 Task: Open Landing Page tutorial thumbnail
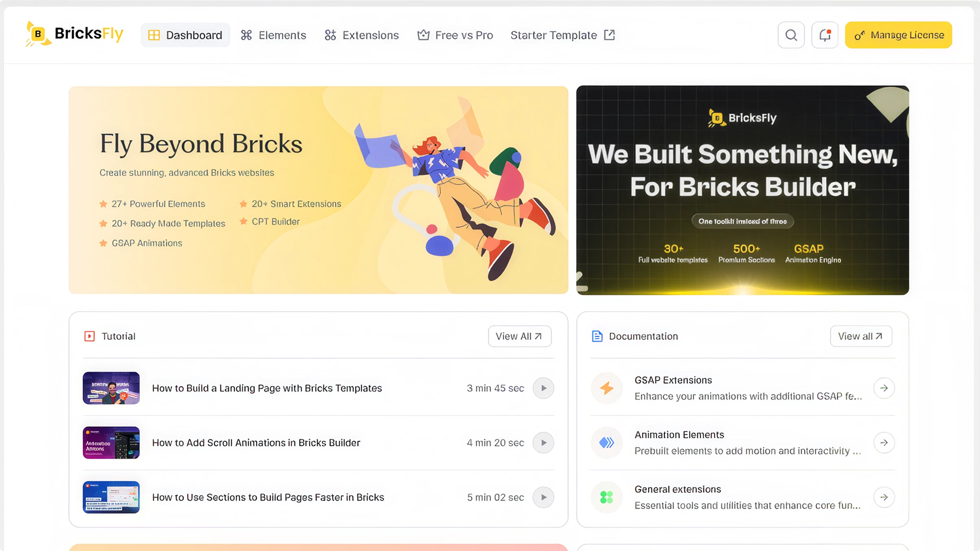coord(111,388)
